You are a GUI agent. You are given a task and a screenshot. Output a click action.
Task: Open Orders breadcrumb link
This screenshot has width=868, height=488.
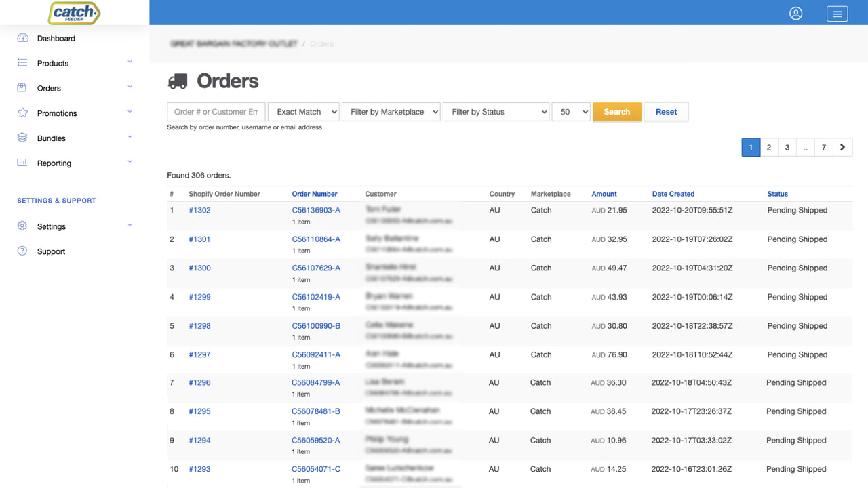coord(321,43)
